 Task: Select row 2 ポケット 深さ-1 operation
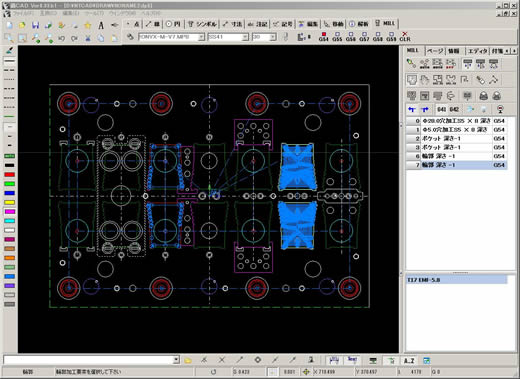click(457, 138)
